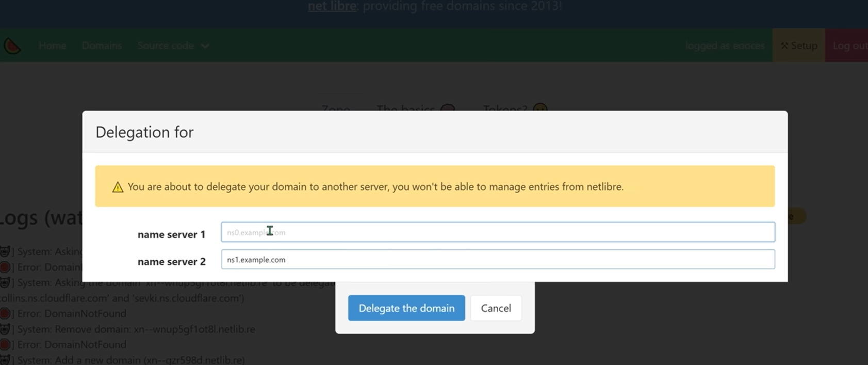Click the name server 1 label
Image resolution: width=868 pixels, height=365 pixels.
tap(171, 234)
